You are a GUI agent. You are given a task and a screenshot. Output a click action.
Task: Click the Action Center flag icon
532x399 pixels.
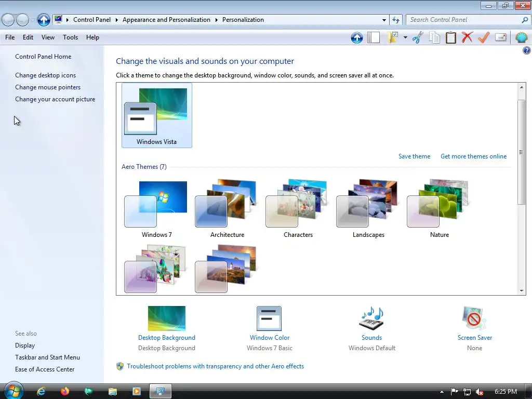(454, 392)
